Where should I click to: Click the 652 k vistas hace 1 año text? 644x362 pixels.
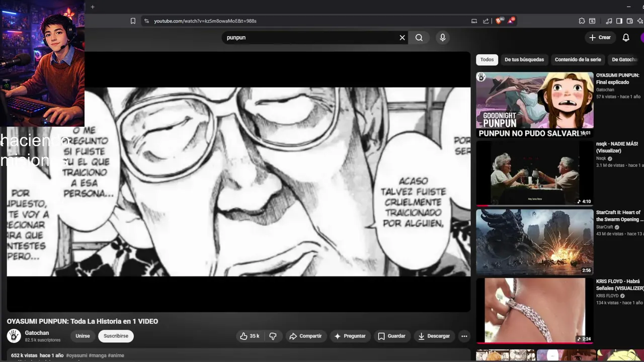(x=37, y=355)
